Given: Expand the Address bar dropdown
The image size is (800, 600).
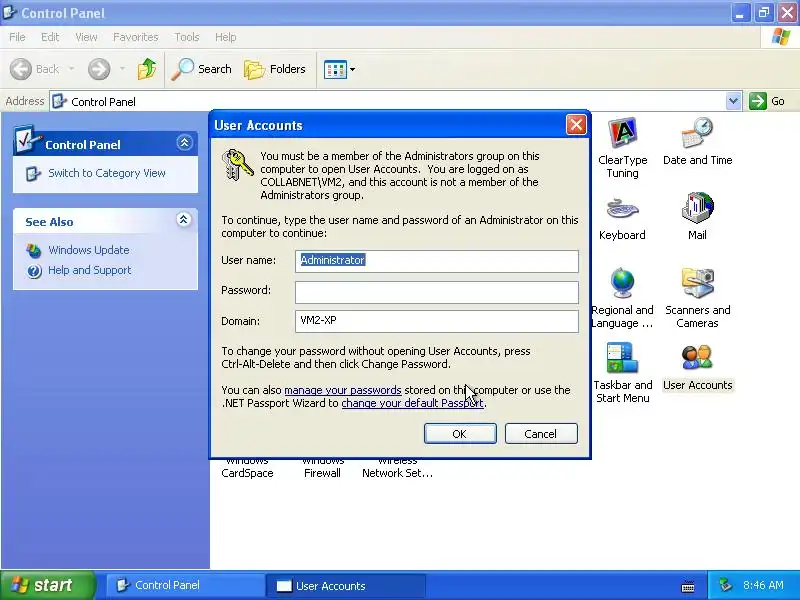Looking at the screenshot, I should 733,101.
